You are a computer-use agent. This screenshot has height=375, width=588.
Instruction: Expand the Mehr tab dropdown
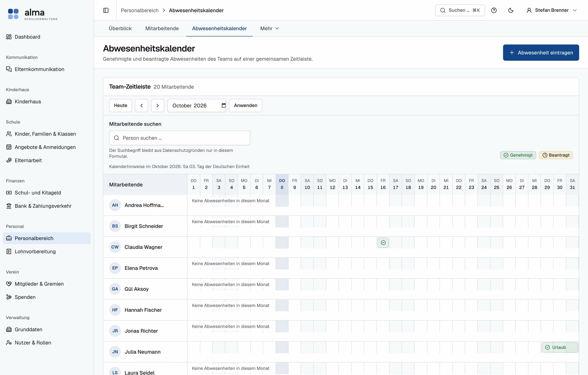(x=269, y=28)
